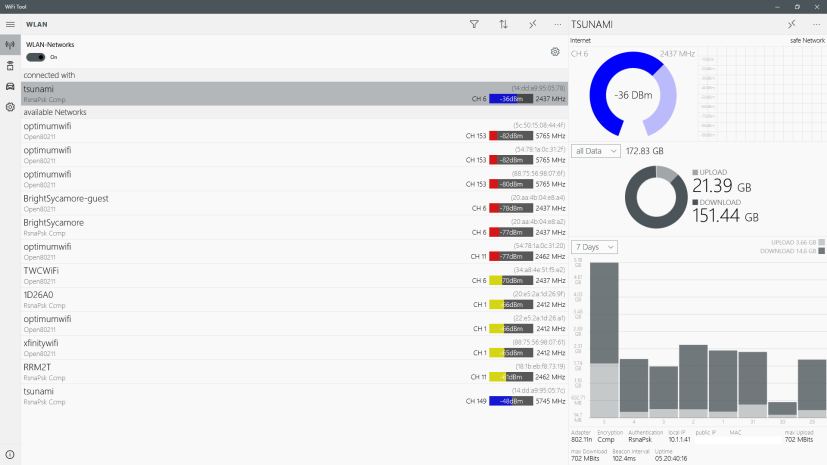827x465 pixels.
Task: Select BrightSycamore-guest network row
Action: 294,204
